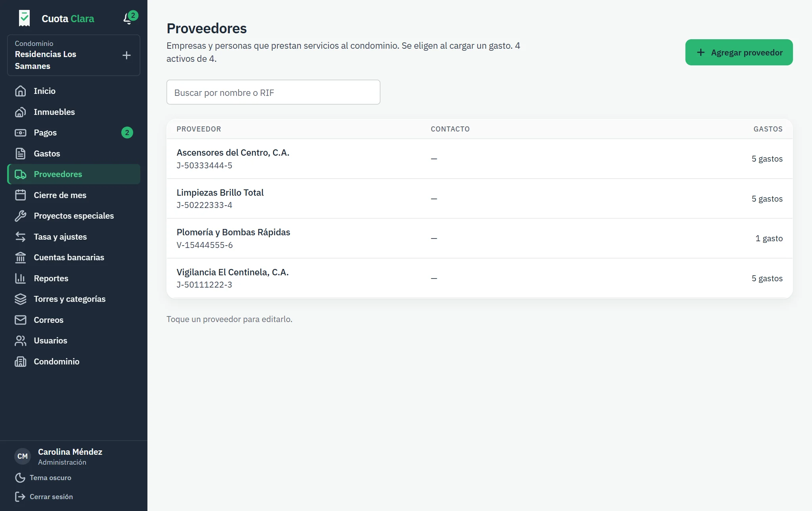812x511 pixels.
Task: Click the Cerrar sesión exit icon
Action: 20,497
